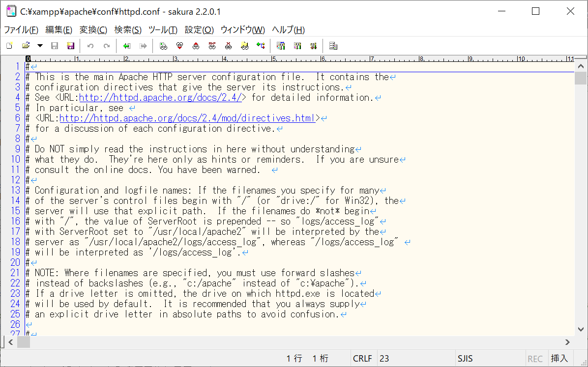Open common settings icon

click(x=313, y=46)
